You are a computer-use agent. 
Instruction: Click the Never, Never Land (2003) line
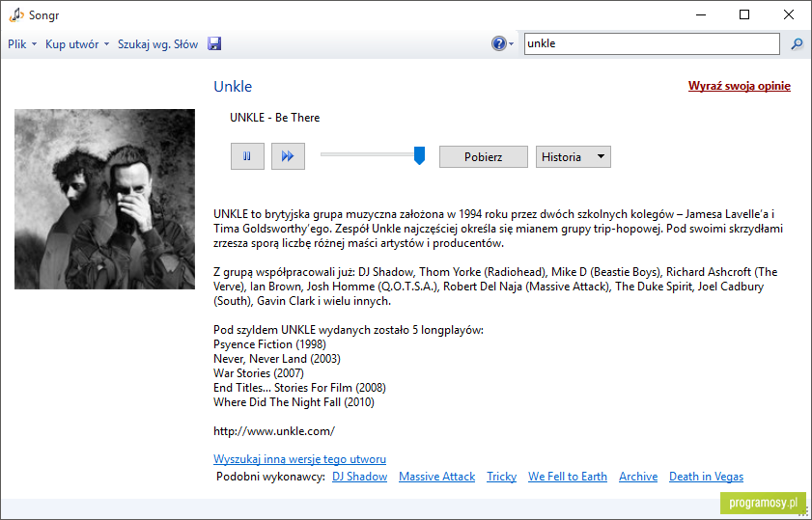pyautogui.click(x=276, y=359)
